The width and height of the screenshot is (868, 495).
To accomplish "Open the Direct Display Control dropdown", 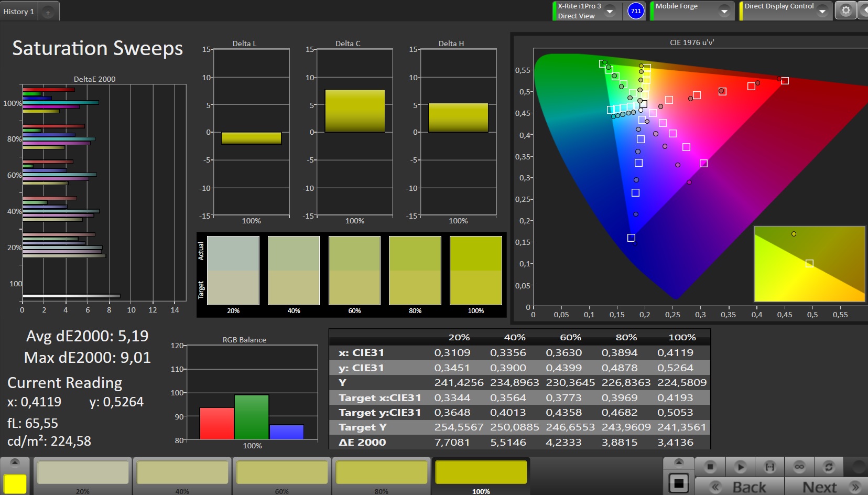I will tap(822, 11).
